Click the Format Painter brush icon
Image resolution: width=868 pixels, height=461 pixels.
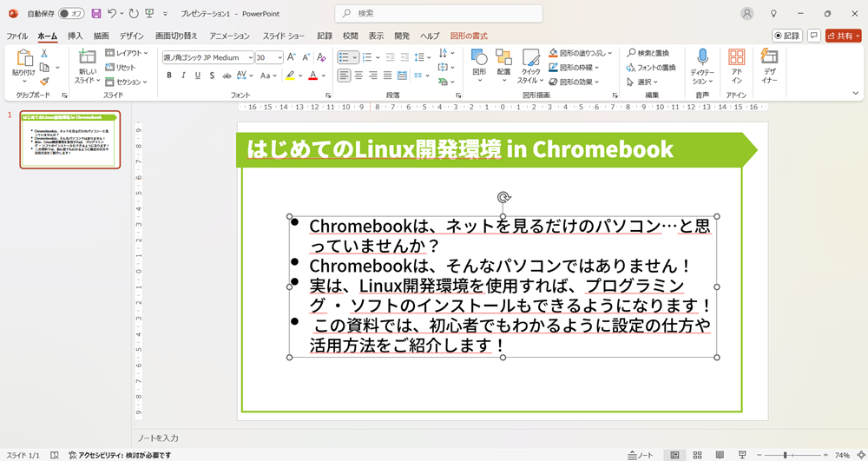click(44, 82)
